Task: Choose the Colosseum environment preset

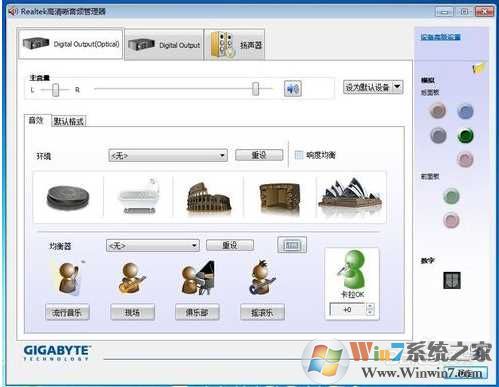Action: tap(209, 197)
